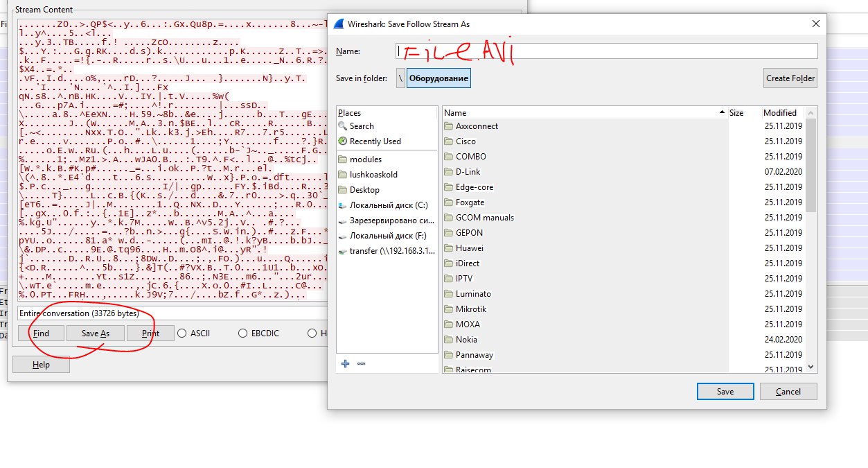Click the D-Link folder icon

click(x=448, y=172)
